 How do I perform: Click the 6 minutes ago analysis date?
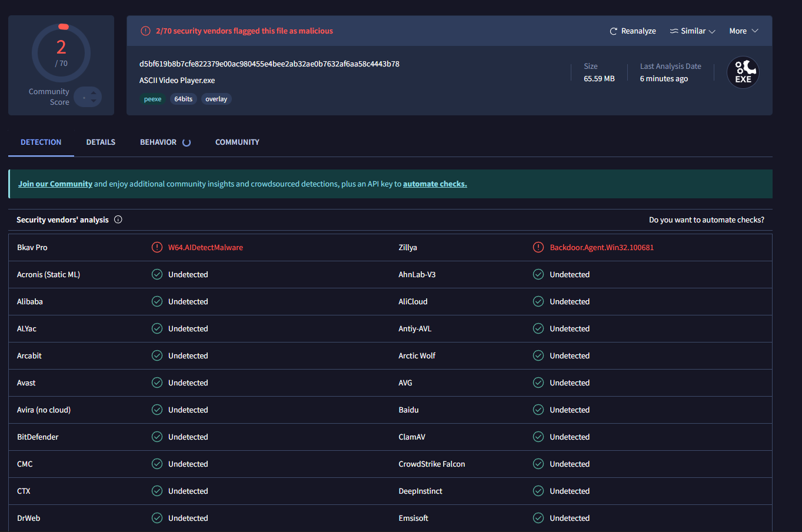pos(664,79)
